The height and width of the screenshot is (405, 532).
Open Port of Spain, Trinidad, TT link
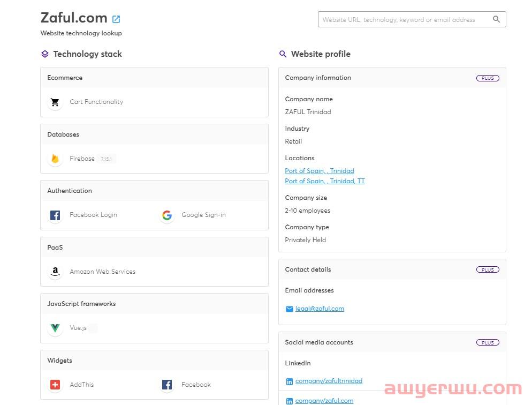(x=325, y=181)
